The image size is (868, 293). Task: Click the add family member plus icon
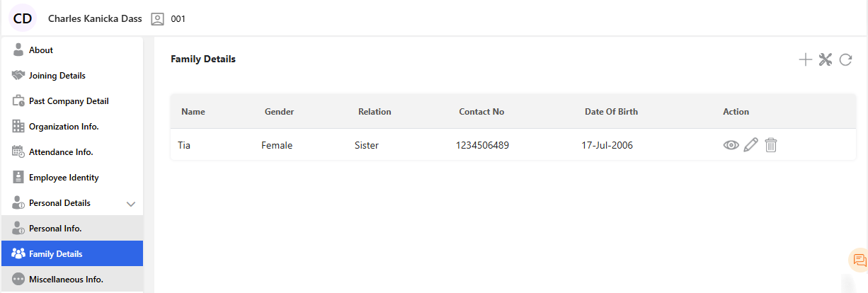point(805,60)
